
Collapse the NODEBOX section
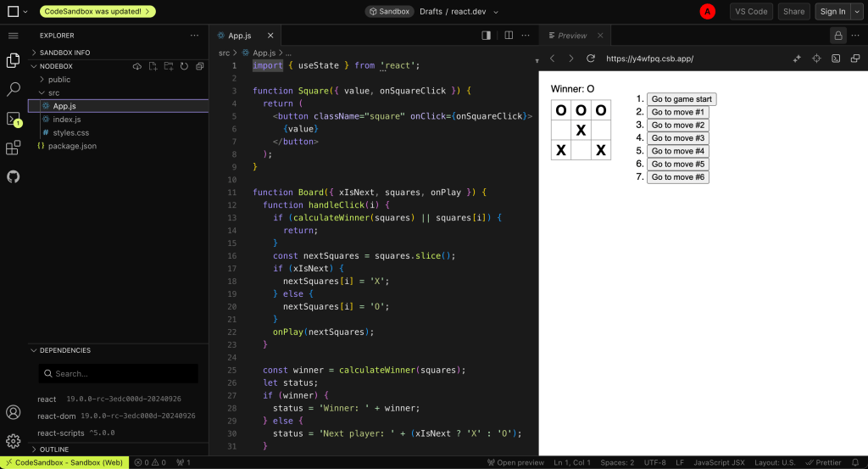point(56,66)
